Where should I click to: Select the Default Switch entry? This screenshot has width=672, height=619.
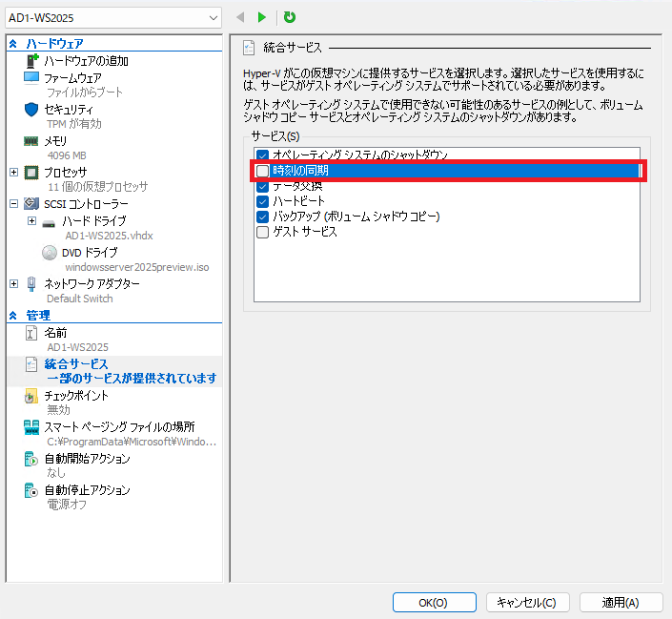[80, 299]
